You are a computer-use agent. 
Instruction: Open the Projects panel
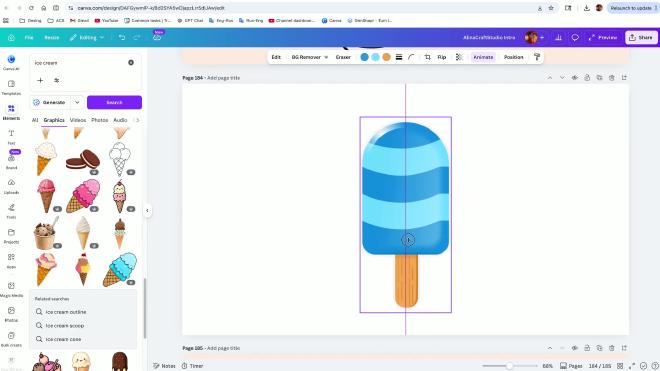tap(11, 236)
